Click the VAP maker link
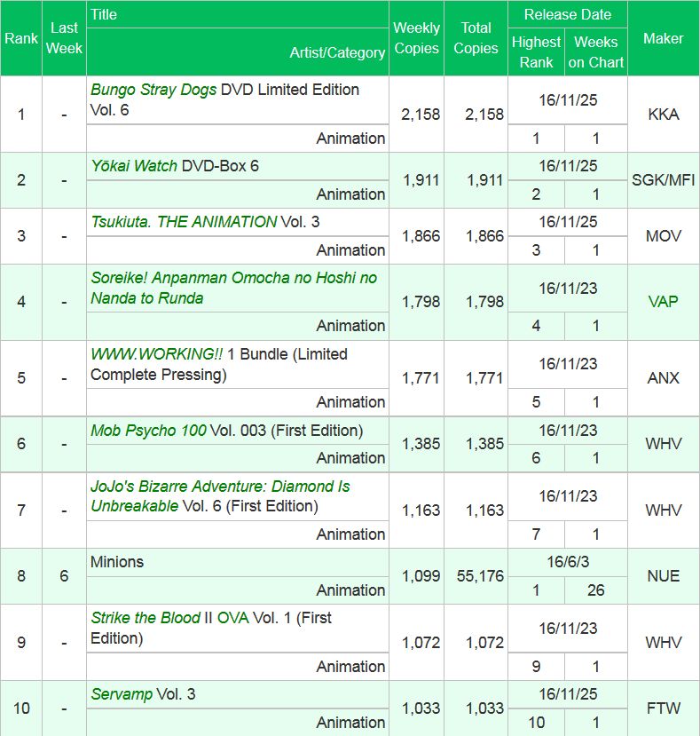 coord(663,302)
